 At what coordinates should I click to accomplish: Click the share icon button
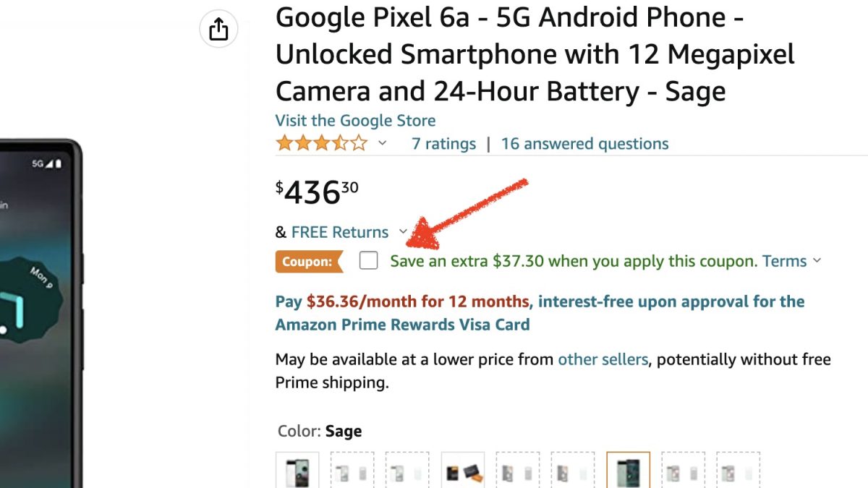(x=218, y=30)
